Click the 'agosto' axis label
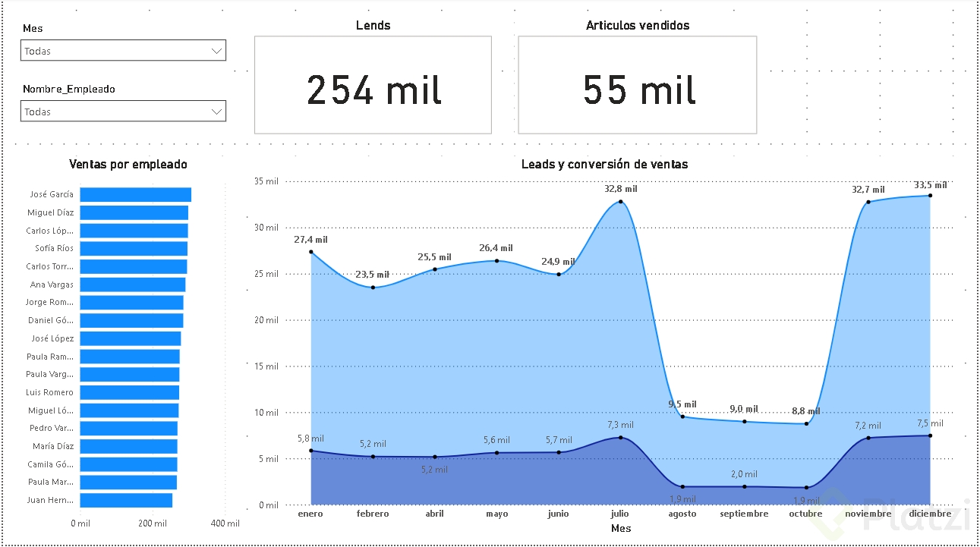The image size is (980, 547). tap(682, 514)
